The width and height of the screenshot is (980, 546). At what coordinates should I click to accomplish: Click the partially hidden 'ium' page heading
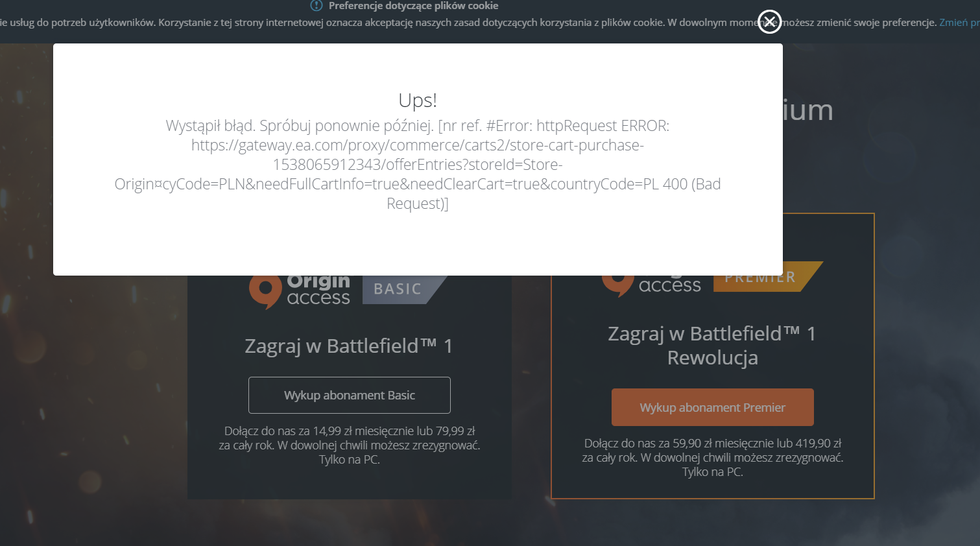808,111
